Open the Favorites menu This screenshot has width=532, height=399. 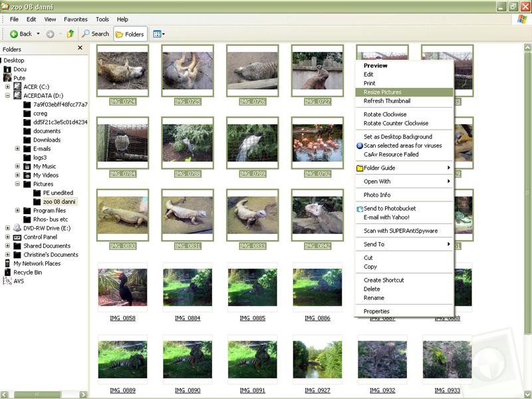pos(75,19)
